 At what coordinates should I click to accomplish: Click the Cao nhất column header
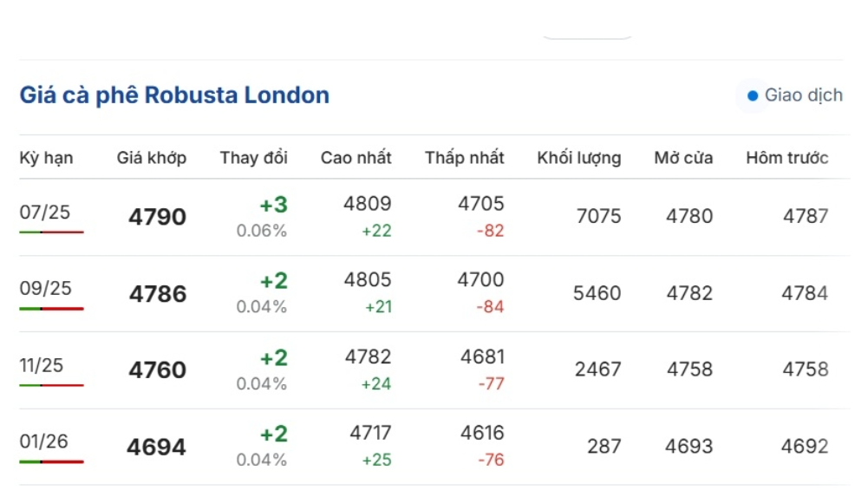(x=356, y=158)
